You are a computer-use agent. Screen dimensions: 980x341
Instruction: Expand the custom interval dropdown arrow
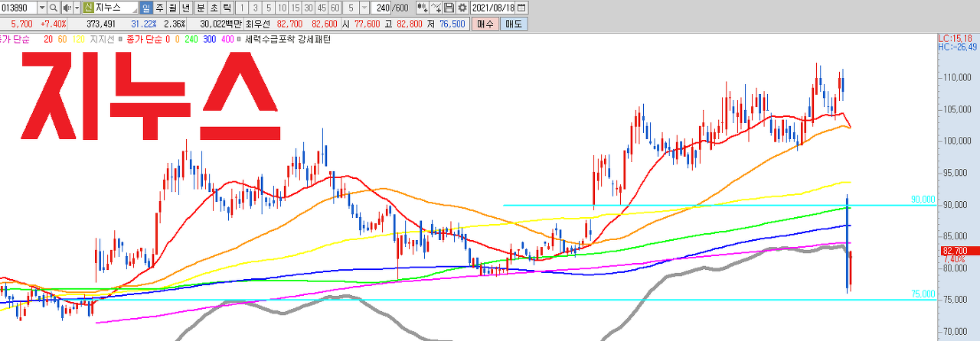pos(364,8)
